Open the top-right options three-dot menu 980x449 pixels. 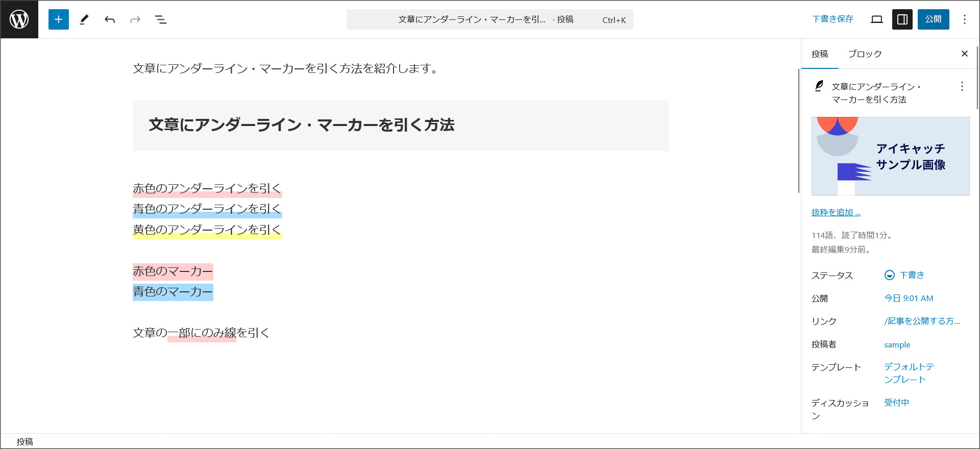point(964,19)
